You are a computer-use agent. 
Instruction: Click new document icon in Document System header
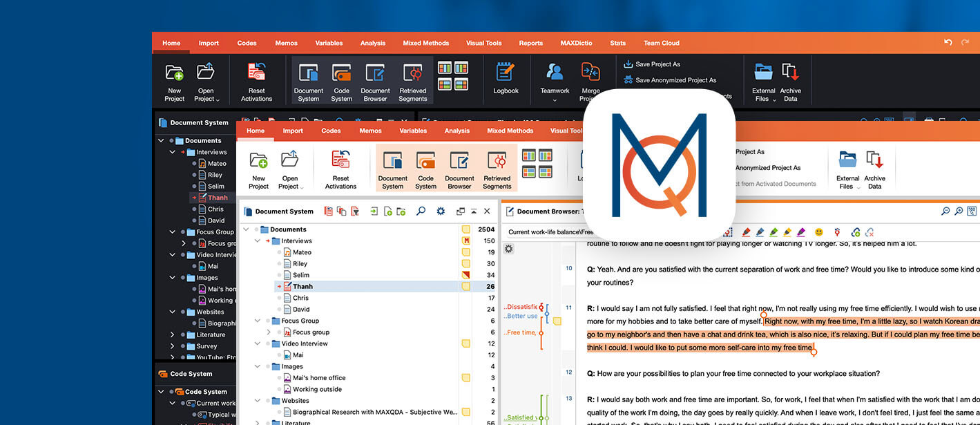[x=387, y=211]
